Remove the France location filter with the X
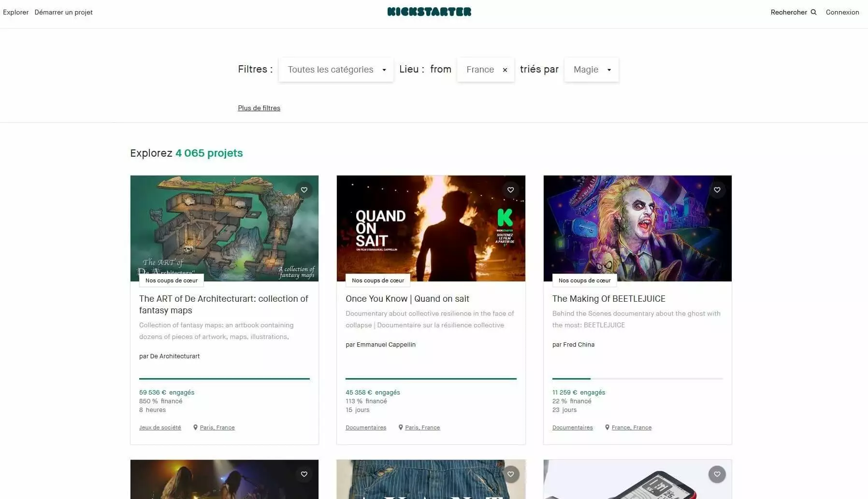 tap(505, 70)
